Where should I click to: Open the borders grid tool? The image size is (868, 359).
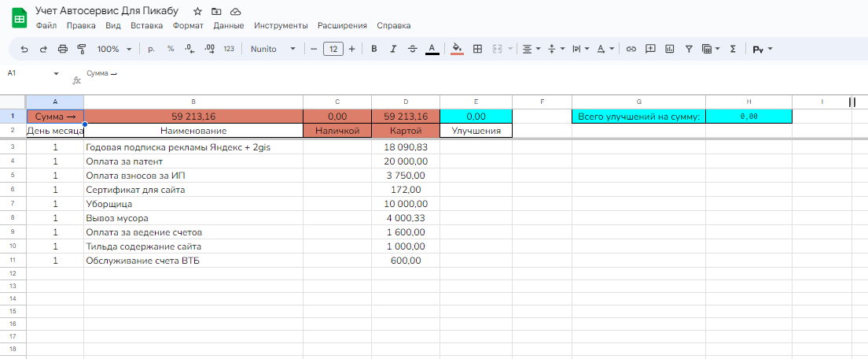pyautogui.click(x=476, y=49)
